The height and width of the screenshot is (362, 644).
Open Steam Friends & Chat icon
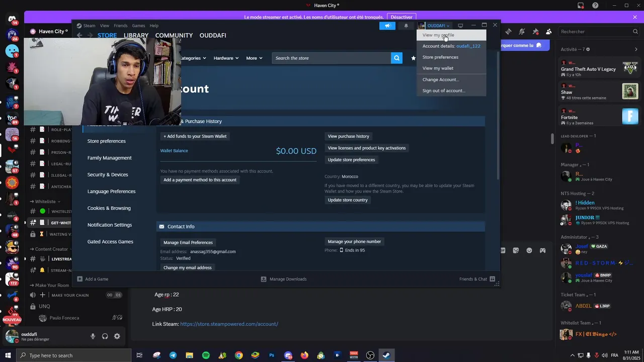[492, 279]
